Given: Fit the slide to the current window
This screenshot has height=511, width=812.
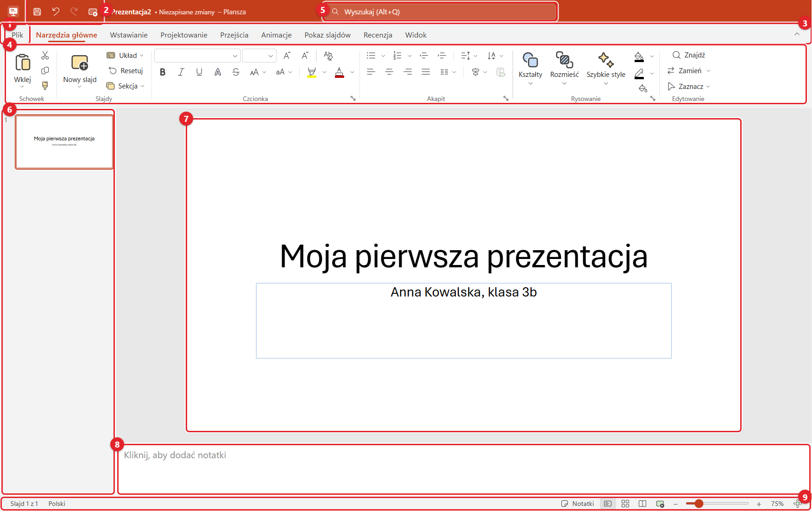Looking at the screenshot, I should 798,504.
